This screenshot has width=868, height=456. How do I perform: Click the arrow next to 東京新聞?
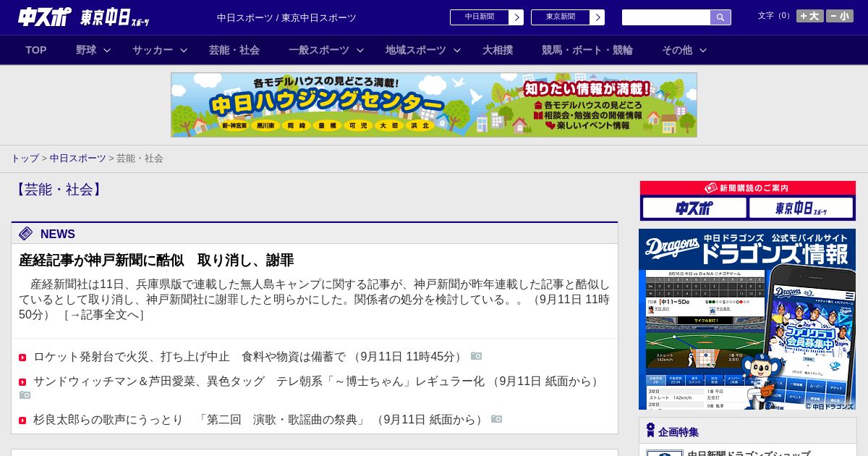597,17
